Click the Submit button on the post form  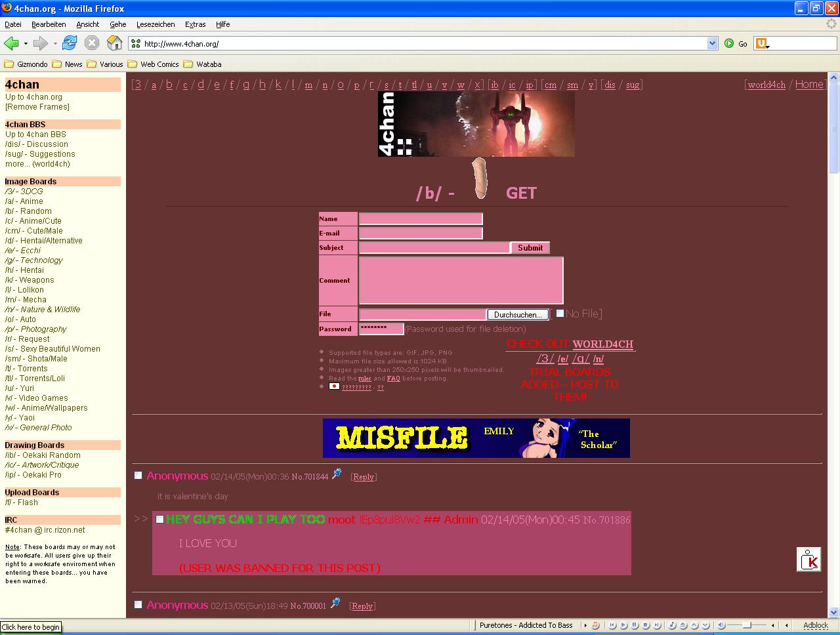[x=530, y=248]
